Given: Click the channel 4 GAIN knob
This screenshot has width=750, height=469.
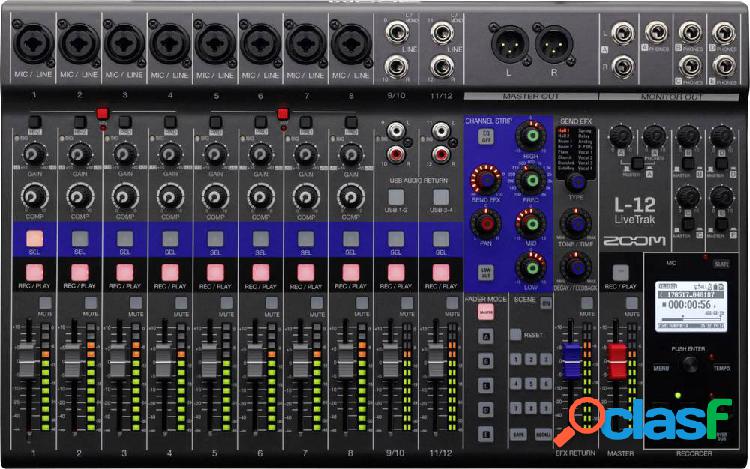Looking at the screenshot, I should click(x=170, y=154).
